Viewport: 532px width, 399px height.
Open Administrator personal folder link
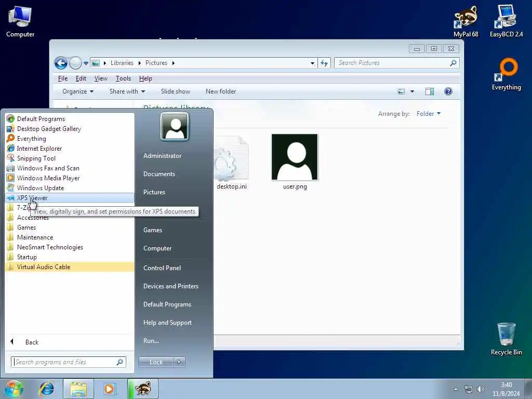pyautogui.click(x=162, y=156)
